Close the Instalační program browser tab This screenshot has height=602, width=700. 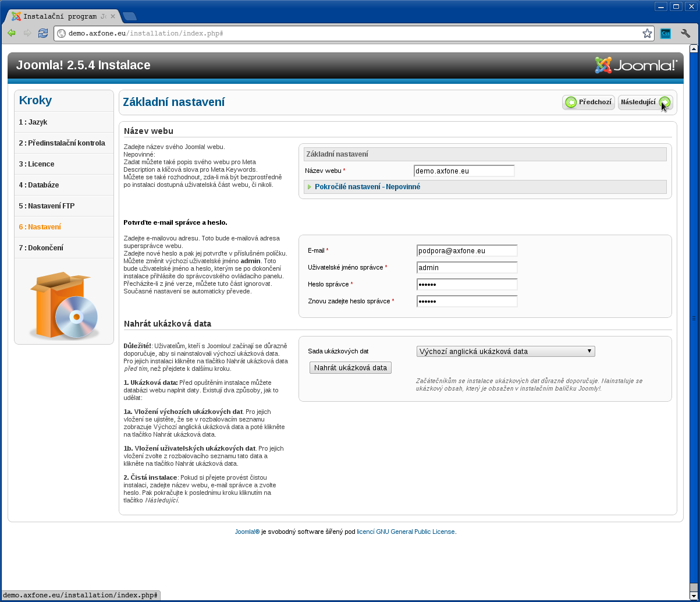tap(113, 16)
